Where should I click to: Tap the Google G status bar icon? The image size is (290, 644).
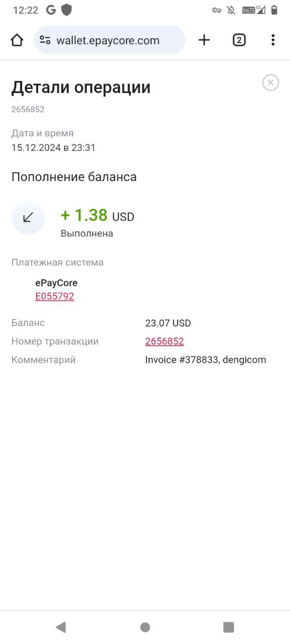click(x=51, y=10)
